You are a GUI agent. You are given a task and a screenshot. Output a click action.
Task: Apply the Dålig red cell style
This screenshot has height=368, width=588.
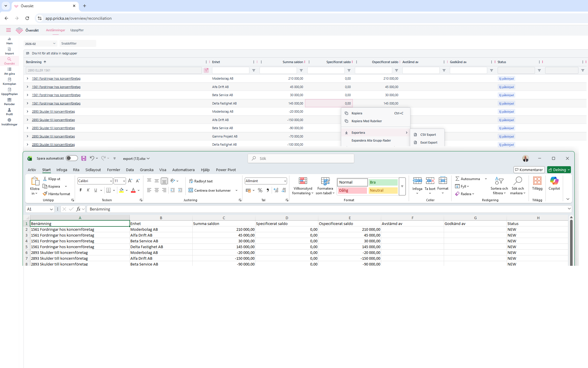click(352, 191)
